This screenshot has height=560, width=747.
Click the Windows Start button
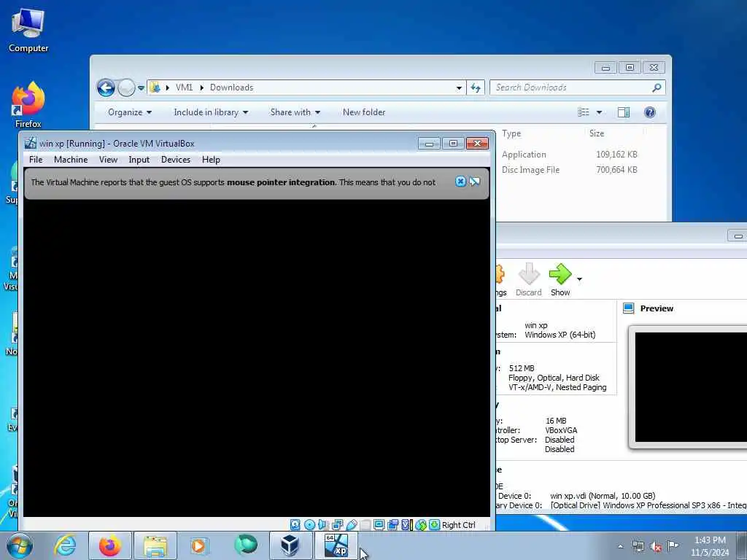(x=20, y=545)
